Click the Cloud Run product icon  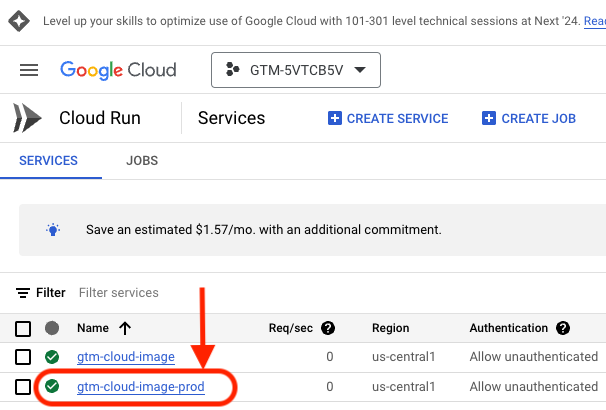tap(26, 118)
